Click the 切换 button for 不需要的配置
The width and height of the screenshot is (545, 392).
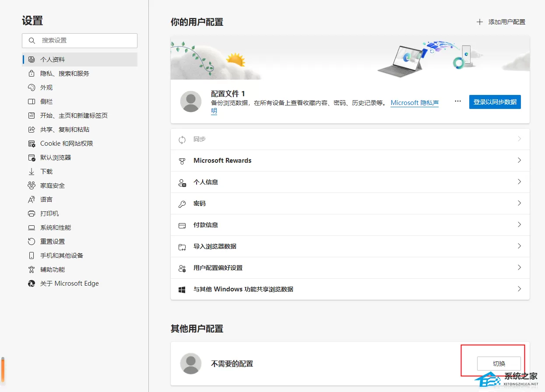[499, 364]
